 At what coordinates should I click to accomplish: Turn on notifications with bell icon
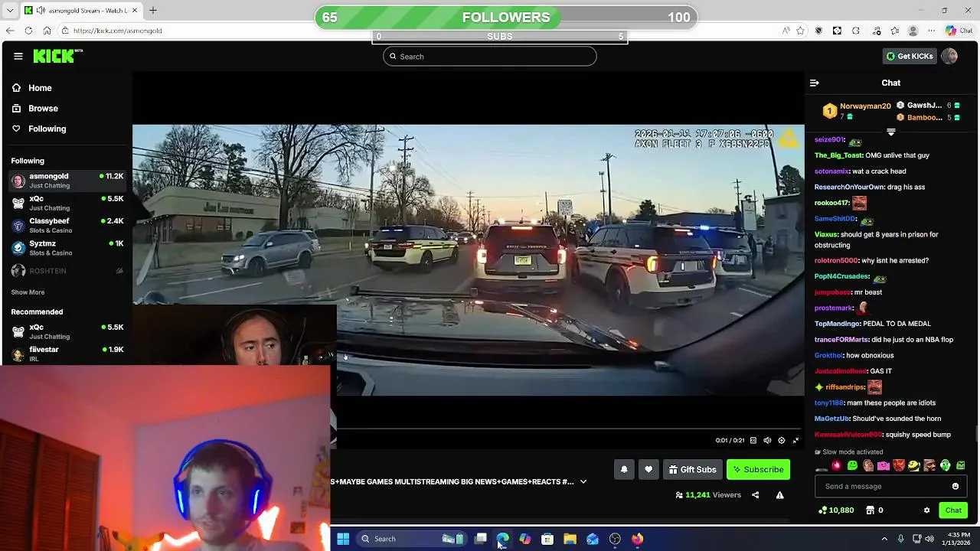click(x=624, y=469)
